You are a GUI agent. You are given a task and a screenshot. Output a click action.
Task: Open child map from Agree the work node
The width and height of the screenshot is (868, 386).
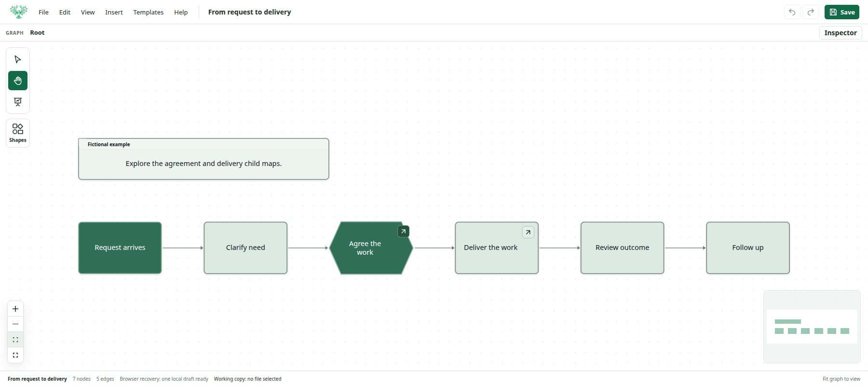[403, 232]
